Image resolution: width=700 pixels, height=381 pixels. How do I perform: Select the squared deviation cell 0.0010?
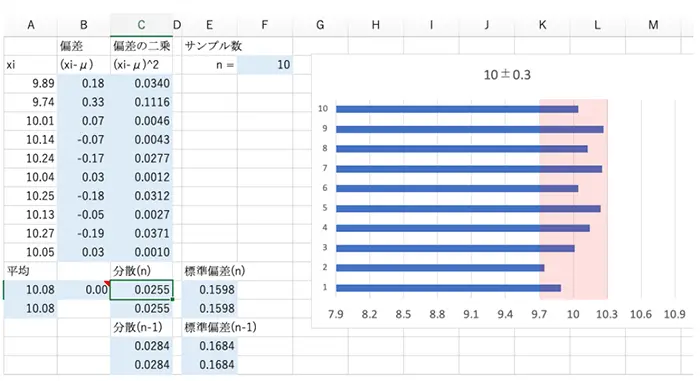coord(141,252)
